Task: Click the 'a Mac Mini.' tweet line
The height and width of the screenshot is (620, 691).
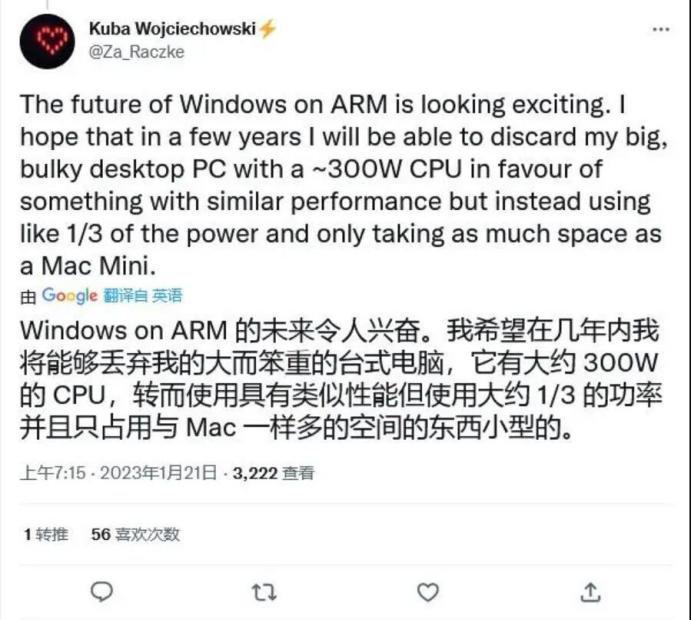Action: point(88,266)
